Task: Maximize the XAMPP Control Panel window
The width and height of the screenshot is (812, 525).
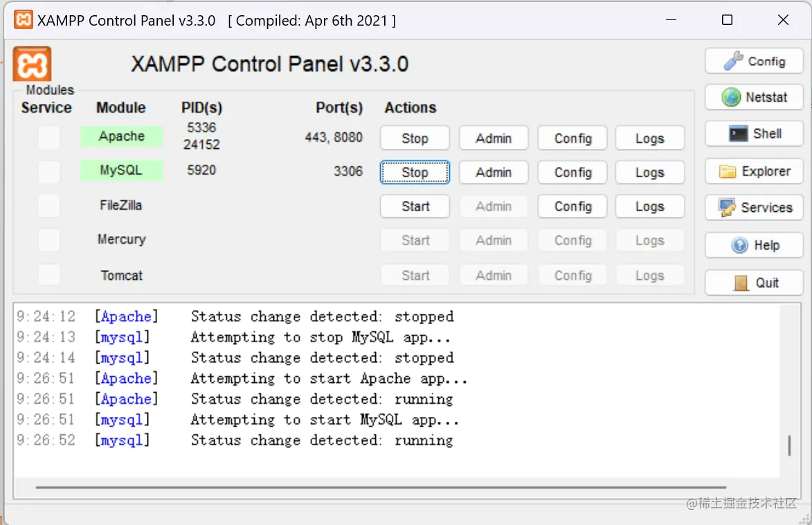Action: click(x=727, y=19)
